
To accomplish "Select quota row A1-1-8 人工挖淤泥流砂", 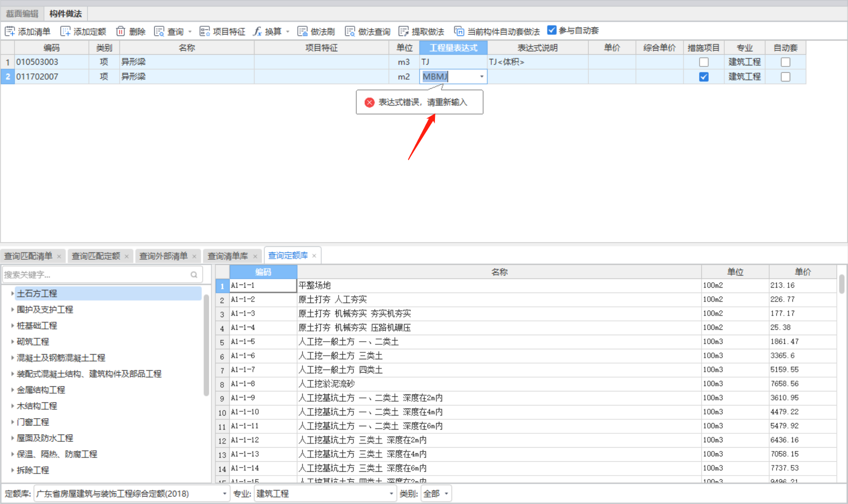I will point(526,384).
